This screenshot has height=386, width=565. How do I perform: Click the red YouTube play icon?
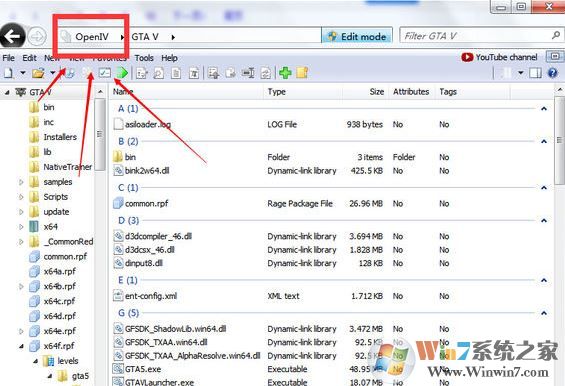tap(467, 57)
